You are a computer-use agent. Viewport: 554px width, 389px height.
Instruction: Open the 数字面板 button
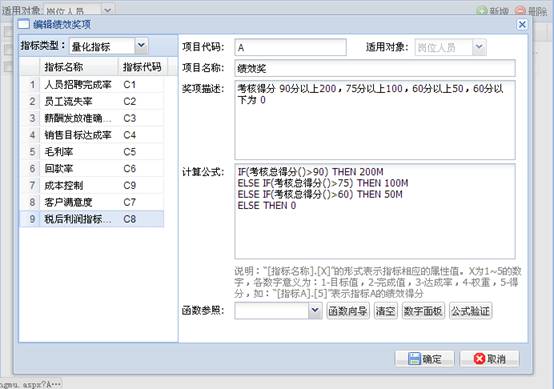pos(423,311)
